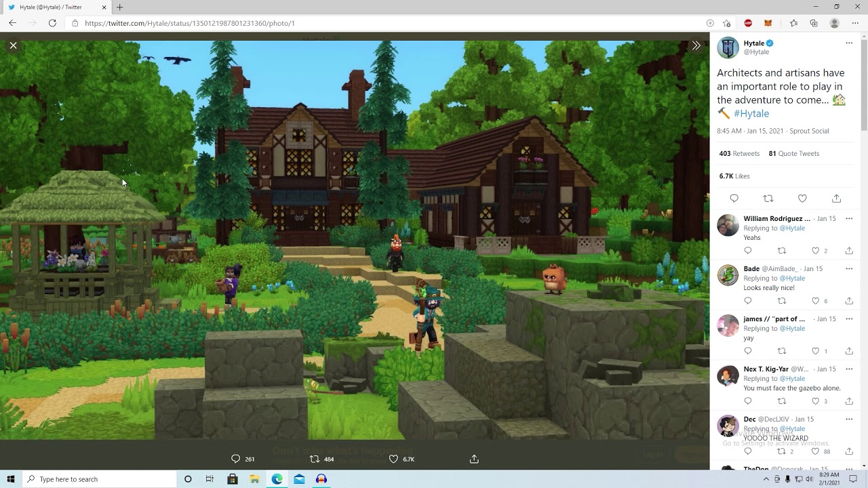Retweet Dec's "YOOOO THE WIZARD" reply

pos(782,451)
